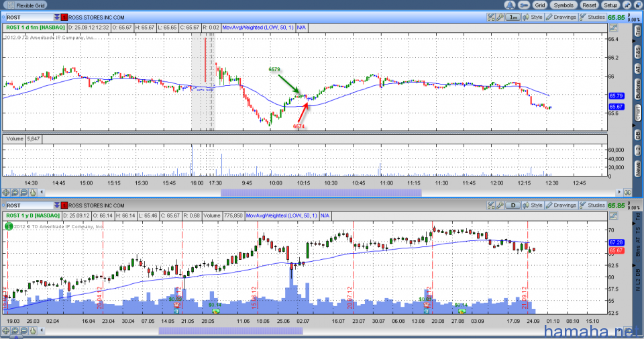Click the ROST symbol field in lower chart
This screenshot has width=644, height=339.
(x=30, y=205)
